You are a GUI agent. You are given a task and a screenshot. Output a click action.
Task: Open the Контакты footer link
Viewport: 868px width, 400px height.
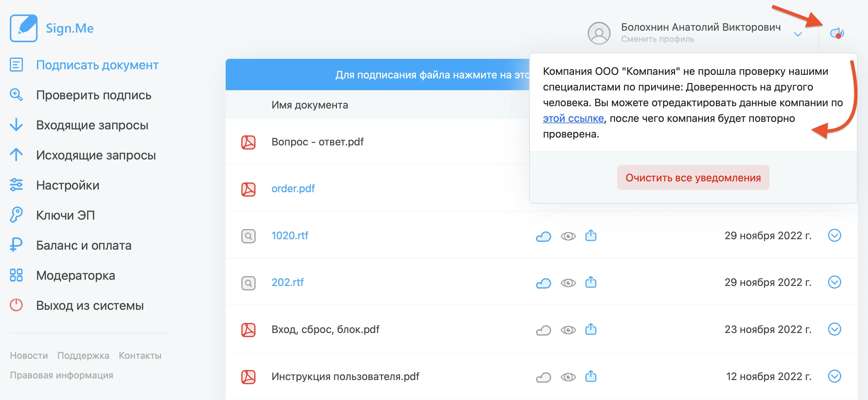tap(140, 356)
